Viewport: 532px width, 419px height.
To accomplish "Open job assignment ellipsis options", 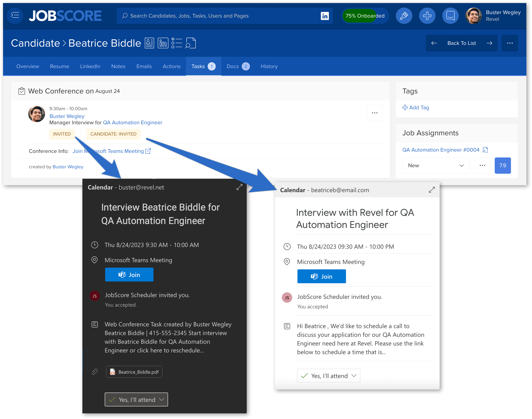I will [483, 166].
